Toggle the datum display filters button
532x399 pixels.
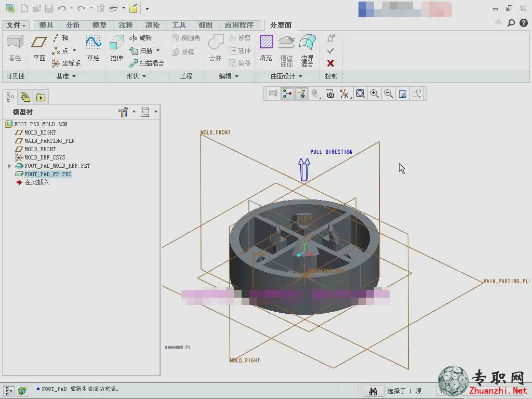344,94
